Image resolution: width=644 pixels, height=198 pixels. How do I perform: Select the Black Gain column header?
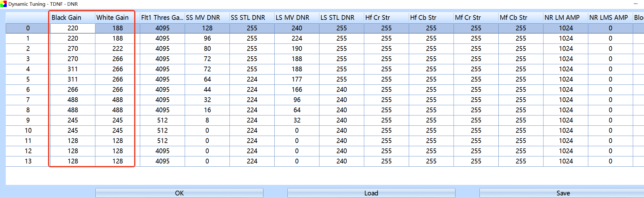pos(72,18)
